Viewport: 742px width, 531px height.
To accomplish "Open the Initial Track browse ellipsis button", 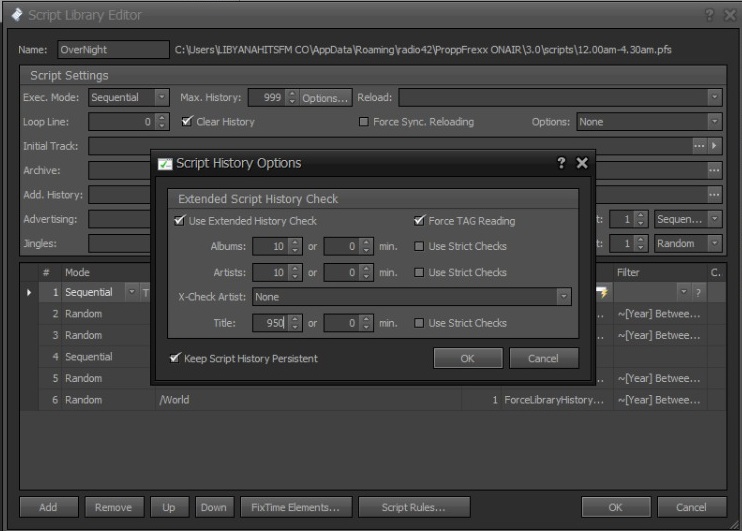I will (699, 146).
